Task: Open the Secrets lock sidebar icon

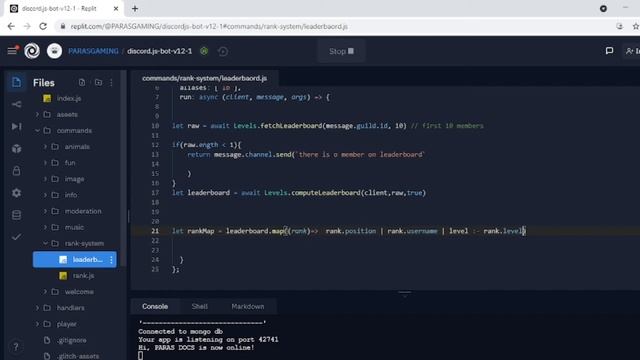Action: coord(16,171)
